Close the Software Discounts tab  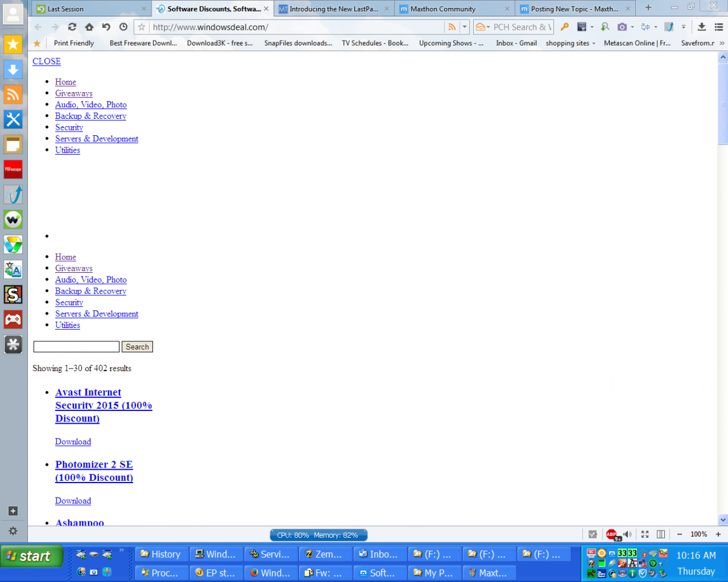pos(266,9)
